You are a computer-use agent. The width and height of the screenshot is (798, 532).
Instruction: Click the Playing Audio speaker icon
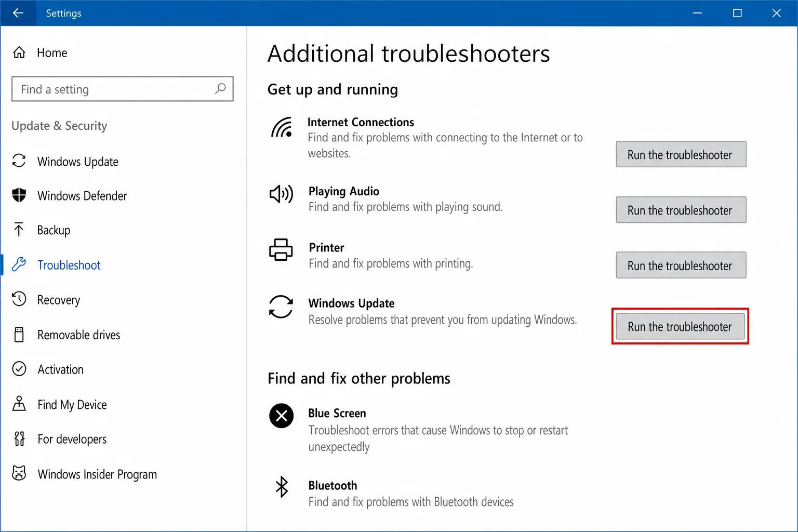[281, 194]
